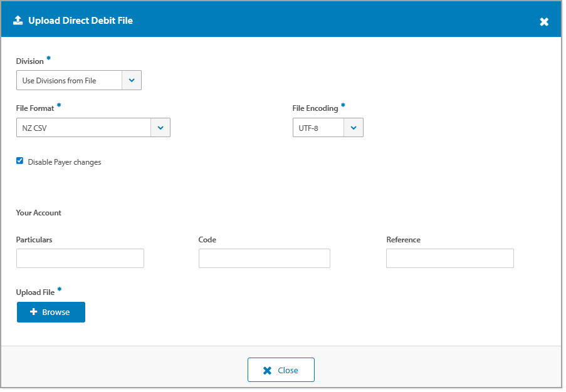The width and height of the screenshot is (566, 392).
Task: Click the Close button at the bottom
Action: tap(281, 369)
